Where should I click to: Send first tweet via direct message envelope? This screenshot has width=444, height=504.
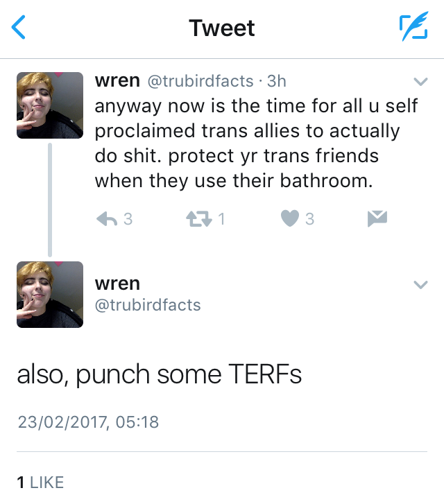377,219
